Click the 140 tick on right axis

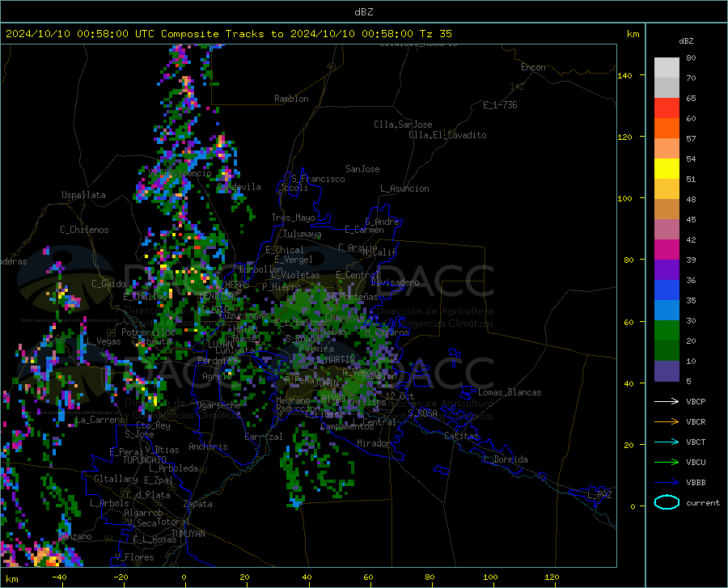coord(624,75)
